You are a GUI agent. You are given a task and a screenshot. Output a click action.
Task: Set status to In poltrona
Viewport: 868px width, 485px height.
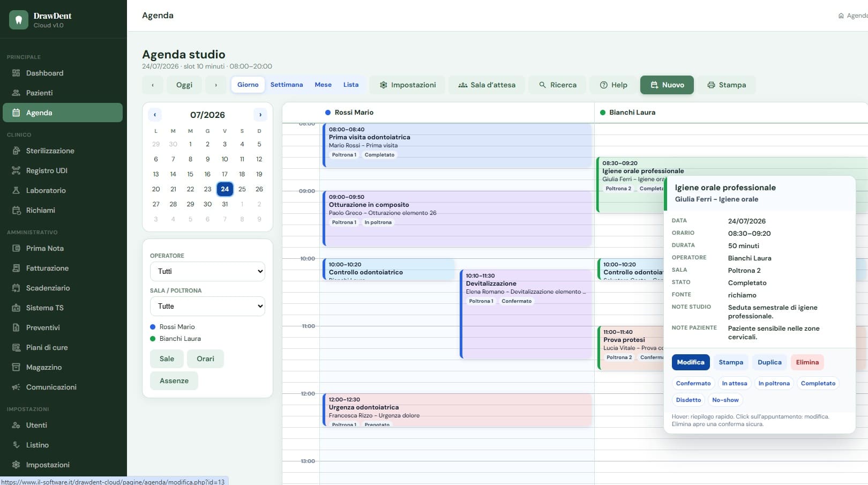pyautogui.click(x=774, y=383)
